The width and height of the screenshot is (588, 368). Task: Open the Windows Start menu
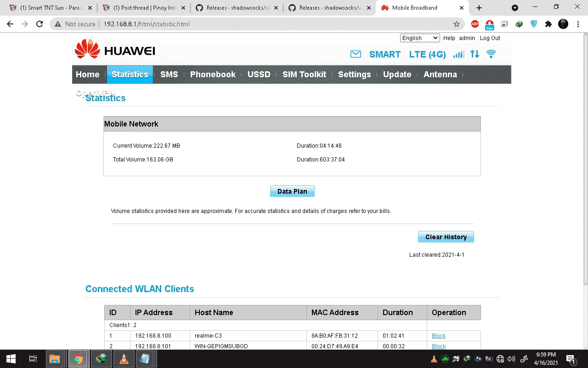(11, 359)
